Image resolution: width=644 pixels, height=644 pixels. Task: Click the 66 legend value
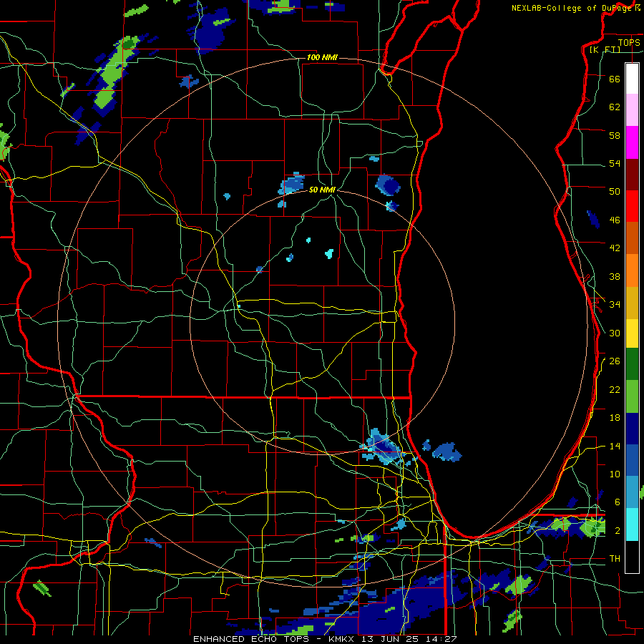click(615, 79)
